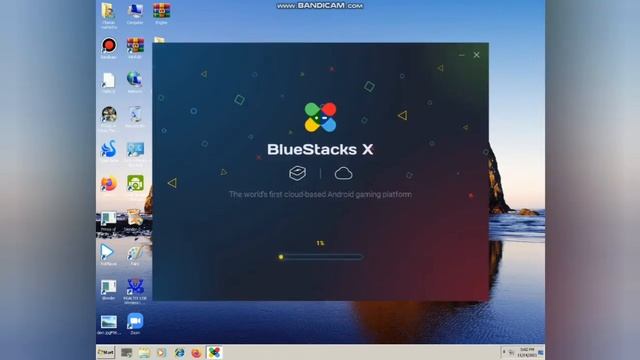640x360 pixels.
Task: Click the installer progress bar
Action: click(x=321, y=257)
